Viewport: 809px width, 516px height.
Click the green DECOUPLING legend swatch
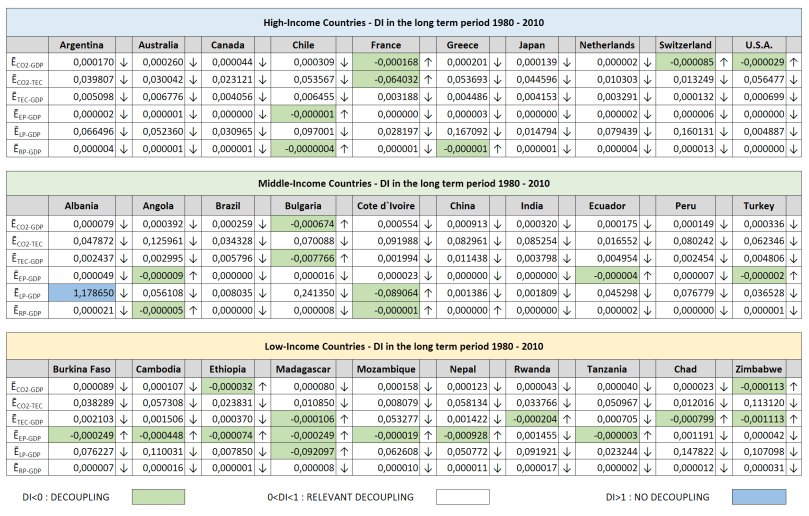pos(158,496)
